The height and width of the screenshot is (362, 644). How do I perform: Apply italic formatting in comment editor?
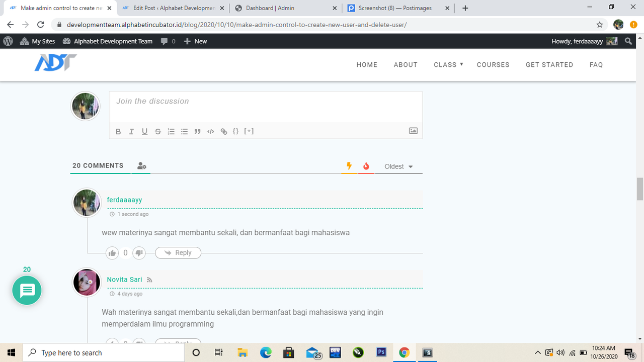(131, 131)
